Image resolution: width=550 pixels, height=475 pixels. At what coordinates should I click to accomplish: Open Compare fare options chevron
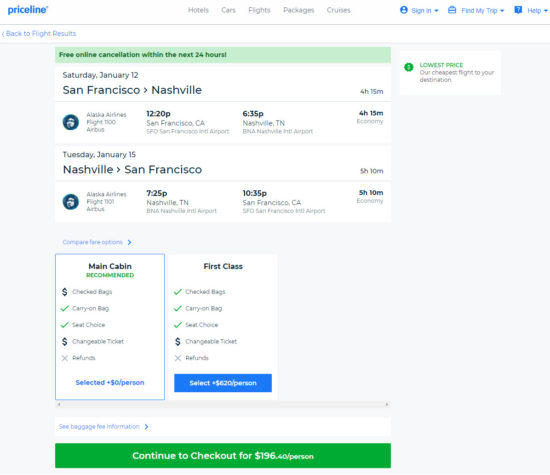coord(129,242)
